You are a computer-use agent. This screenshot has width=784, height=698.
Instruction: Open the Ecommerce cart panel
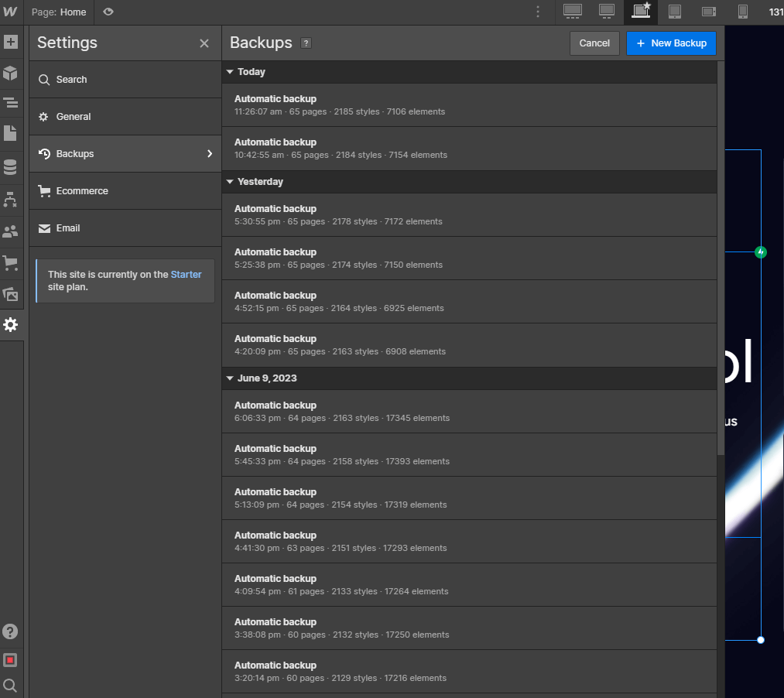tap(11, 263)
